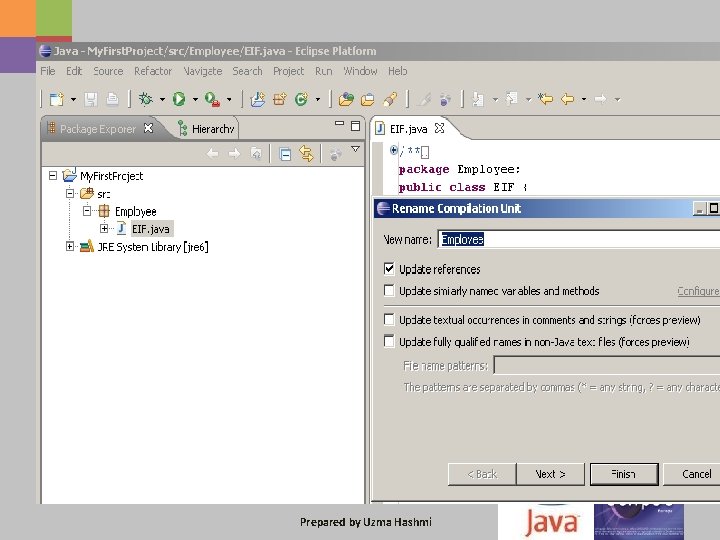This screenshot has width=720, height=540.
Task: Collapse the MyFirstProject tree node
Action: tap(53, 175)
